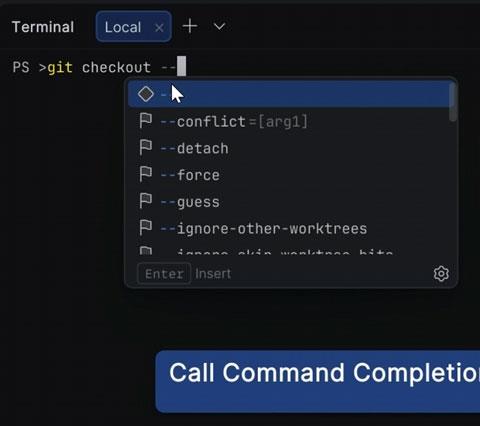480x426 pixels.
Task: Click the Call Command Completion banner
Action: [x=318, y=382]
